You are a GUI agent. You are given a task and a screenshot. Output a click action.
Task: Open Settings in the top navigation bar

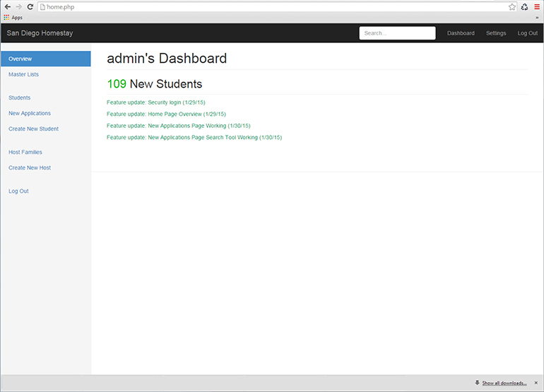point(496,33)
